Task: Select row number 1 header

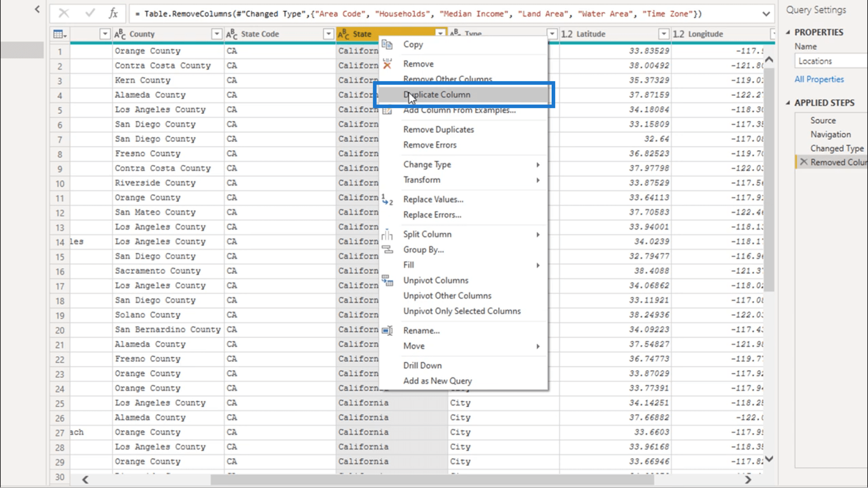Action: 60,52
